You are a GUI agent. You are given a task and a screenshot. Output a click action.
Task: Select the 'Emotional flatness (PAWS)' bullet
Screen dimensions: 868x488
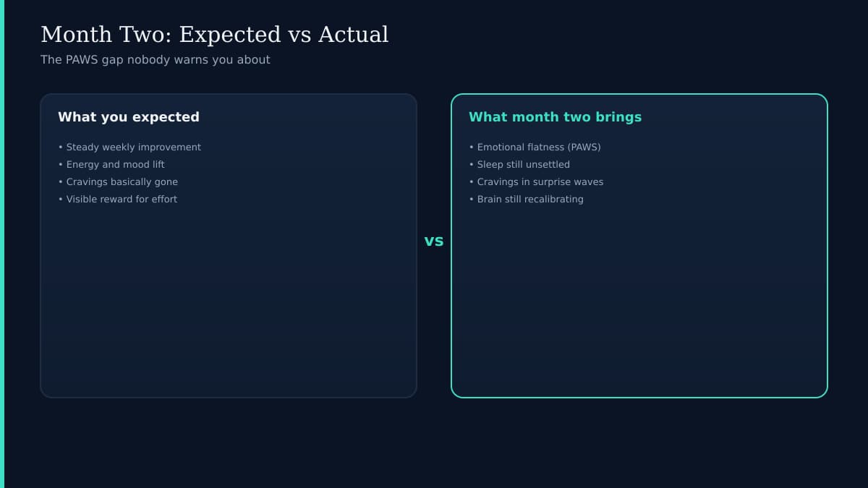(535, 147)
